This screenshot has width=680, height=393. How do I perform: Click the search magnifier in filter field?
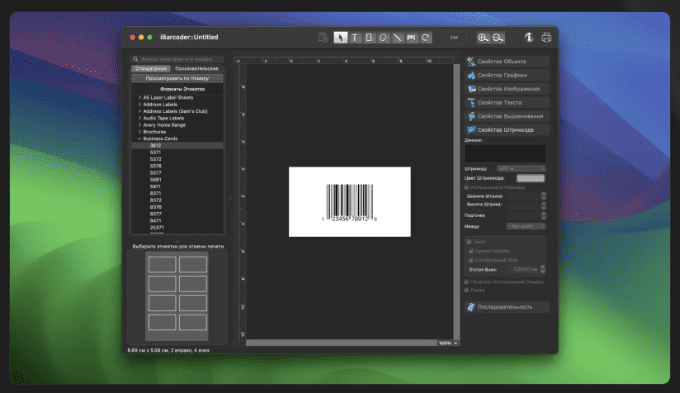(135, 59)
